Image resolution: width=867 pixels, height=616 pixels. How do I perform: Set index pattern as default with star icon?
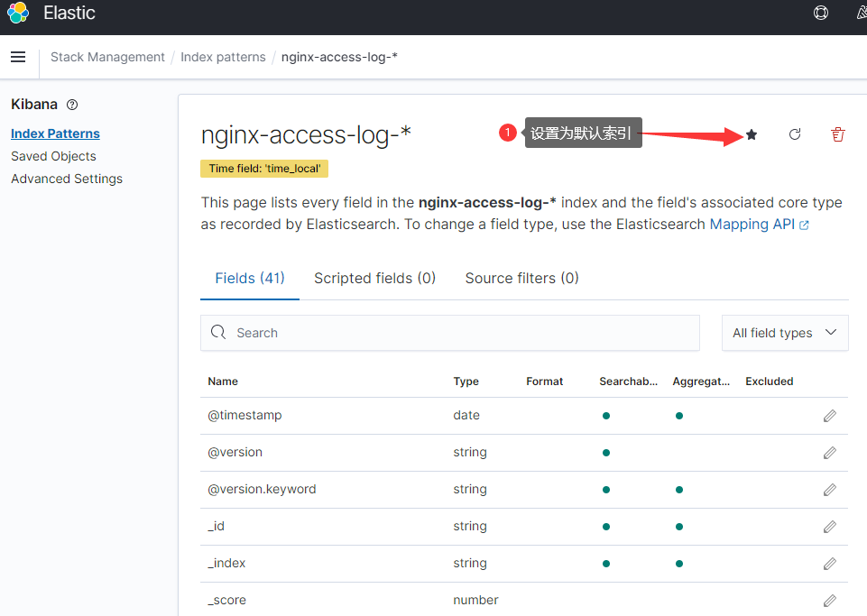coord(752,134)
